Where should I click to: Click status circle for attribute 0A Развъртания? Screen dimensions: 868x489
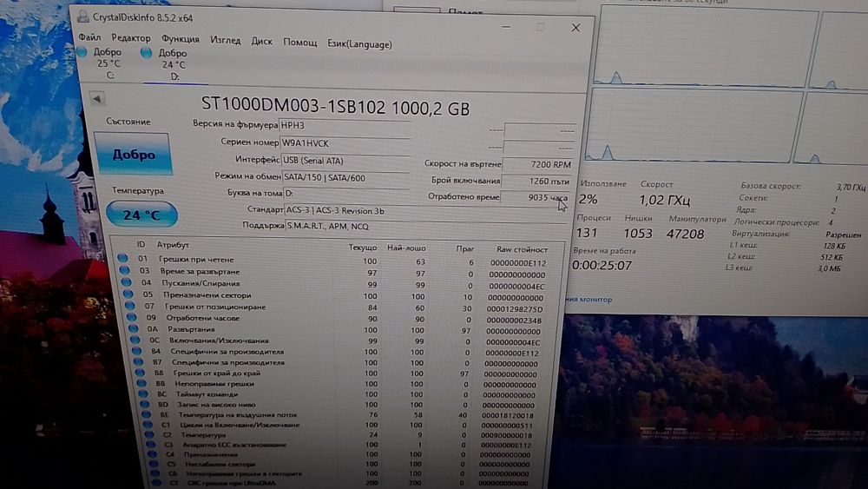(x=134, y=328)
